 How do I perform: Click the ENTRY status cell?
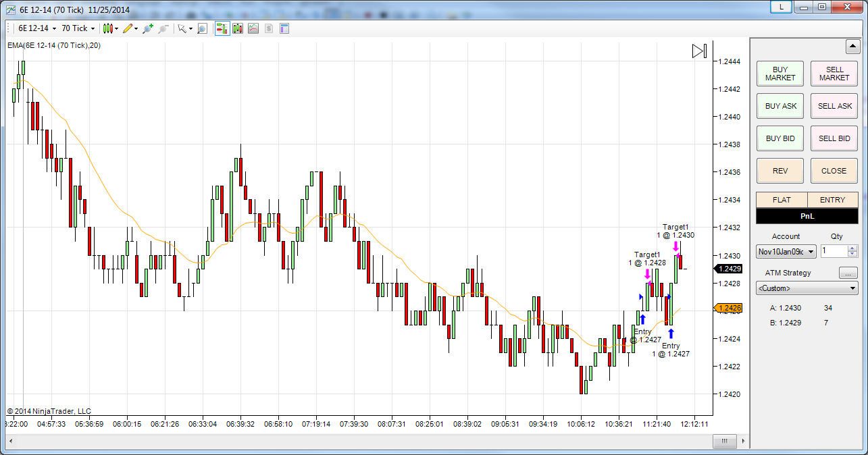[x=832, y=200]
